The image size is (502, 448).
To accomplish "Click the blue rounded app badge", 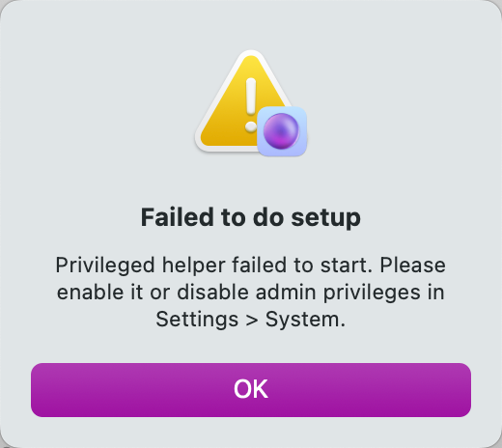I will pyautogui.click(x=282, y=131).
